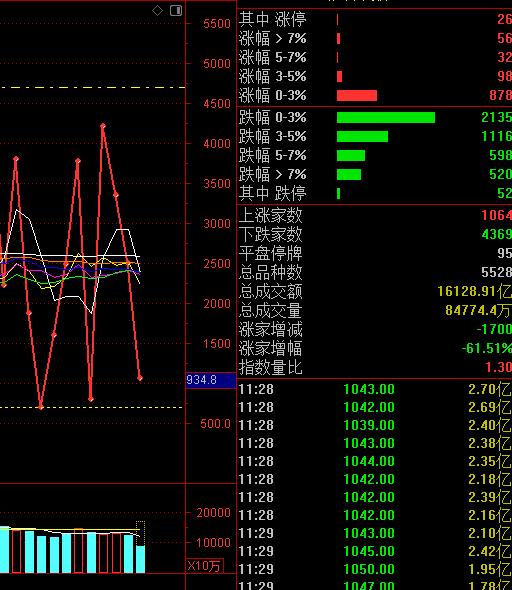Click the tick value 1050.00

369,569
